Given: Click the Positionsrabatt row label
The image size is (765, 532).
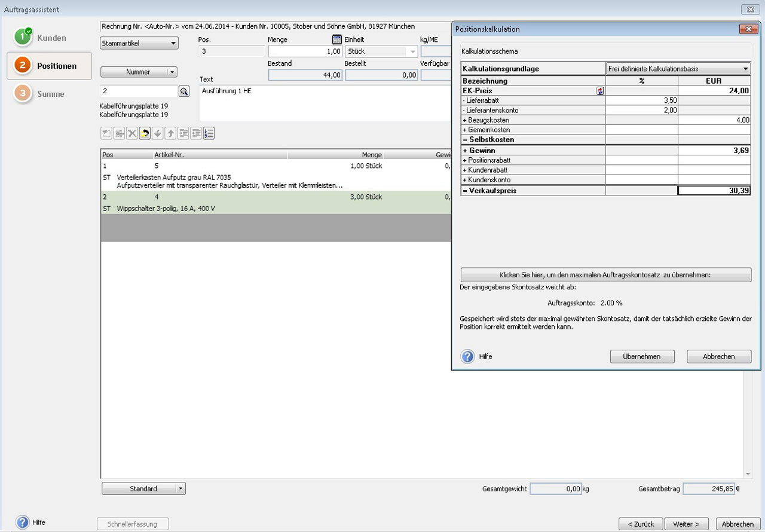Looking at the screenshot, I should [x=486, y=160].
